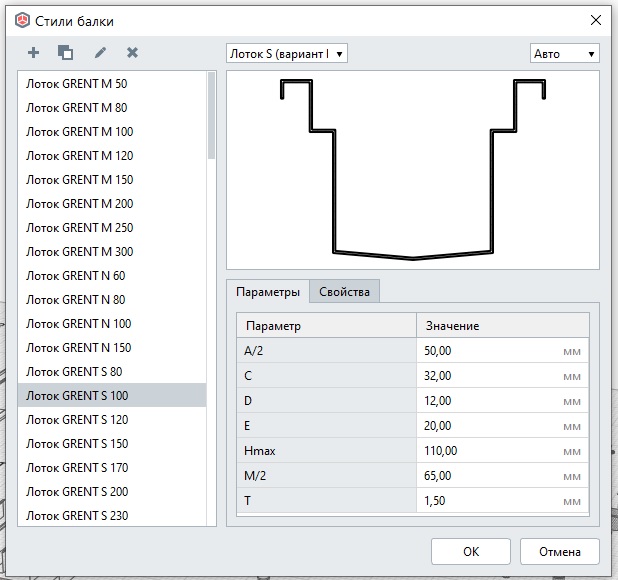This screenshot has width=618, height=580.
Task: Select Лоток GRENT S 100
Action: pyautogui.click(x=112, y=396)
